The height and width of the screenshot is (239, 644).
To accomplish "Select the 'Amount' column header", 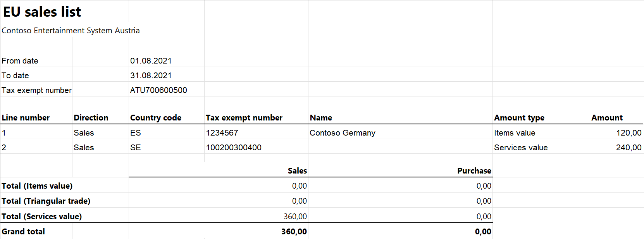I will tap(607, 118).
